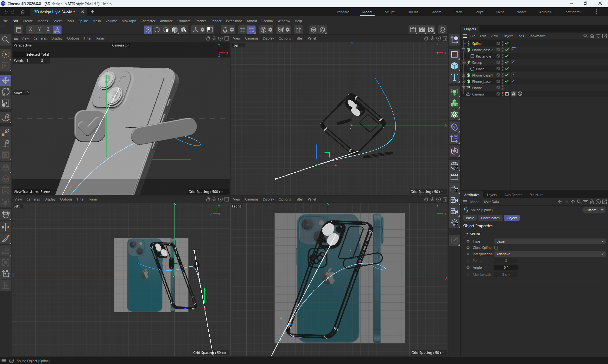The width and height of the screenshot is (608, 364).
Task: Expand the Phone_base.1 object tree
Action: click(x=464, y=75)
